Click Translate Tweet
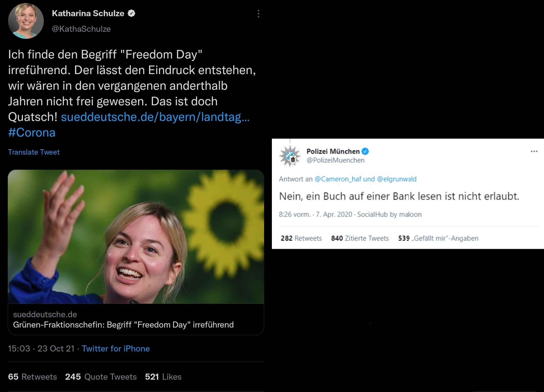This screenshot has height=392, width=544. point(34,152)
